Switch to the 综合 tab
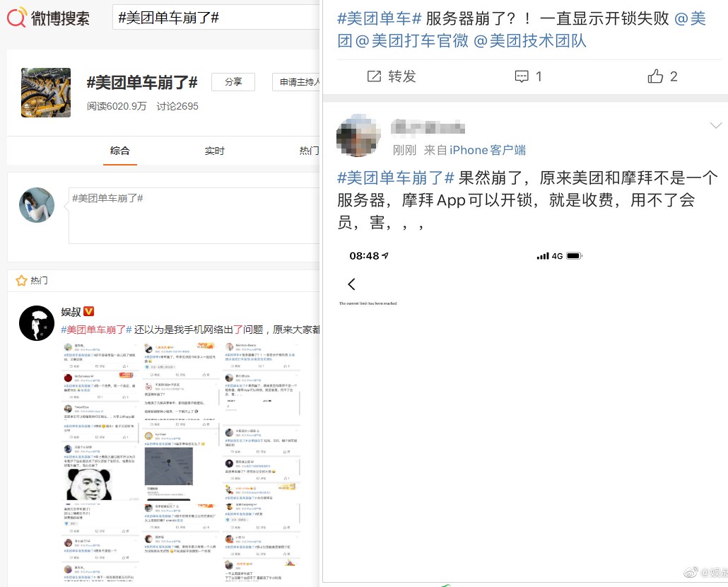728x587 pixels. pos(119,151)
